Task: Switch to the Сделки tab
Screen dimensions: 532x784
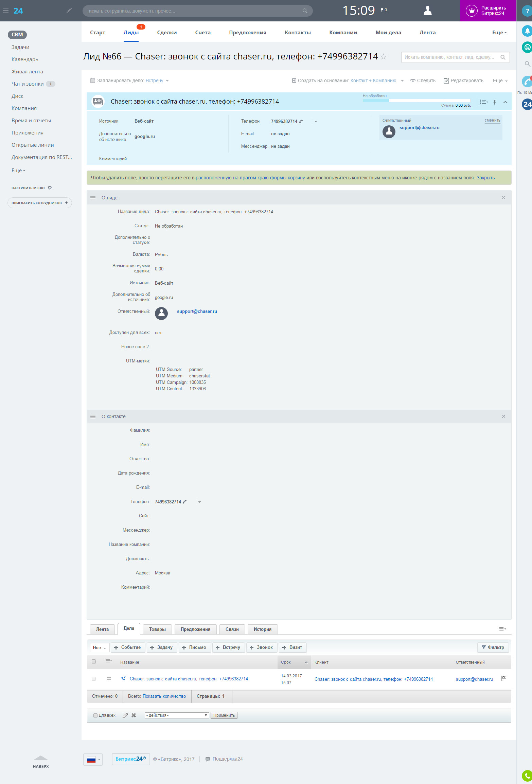Action: tap(167, 33)
